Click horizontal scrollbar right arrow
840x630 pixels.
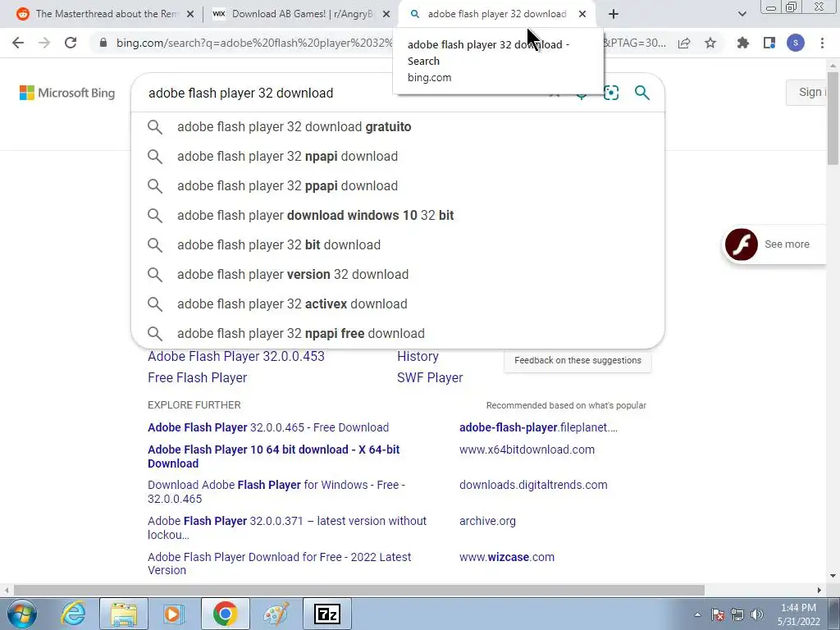pos(819,591)
